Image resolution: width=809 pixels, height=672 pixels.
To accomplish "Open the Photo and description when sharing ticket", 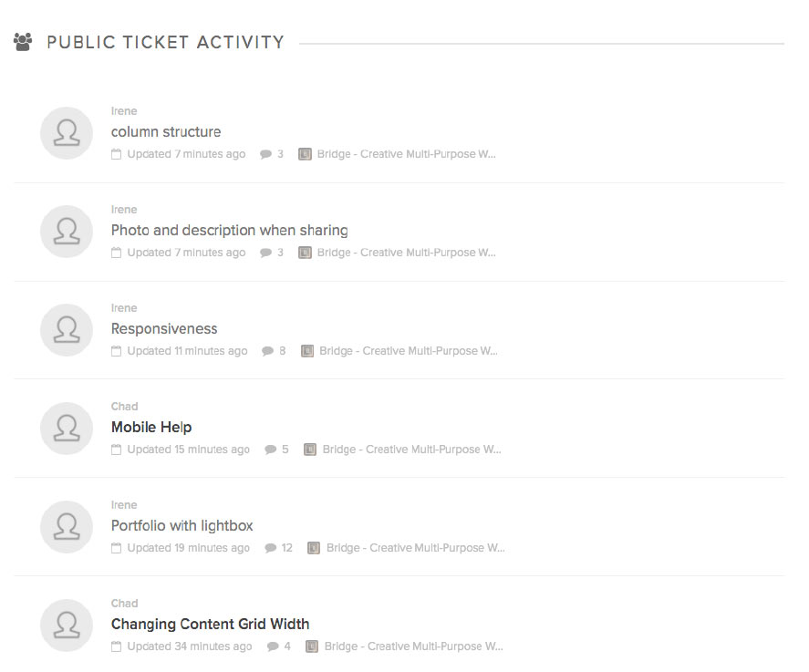I will (x=230, y=231).
